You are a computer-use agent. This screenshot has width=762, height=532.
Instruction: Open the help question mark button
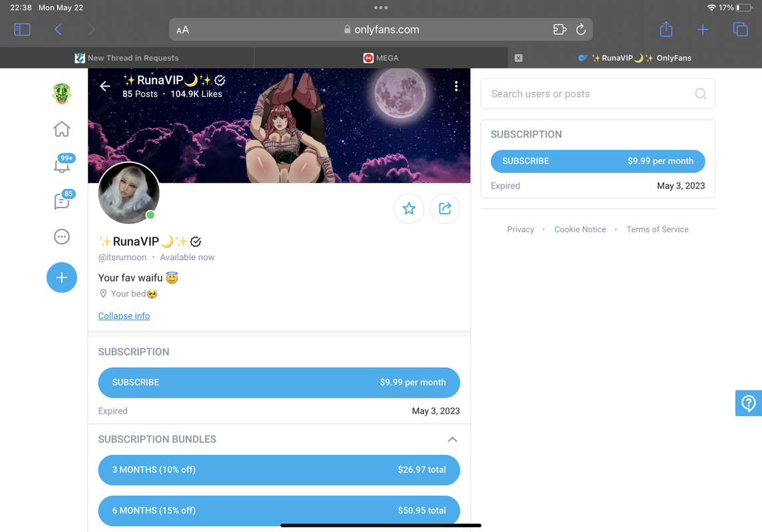(x=749, y=403)
